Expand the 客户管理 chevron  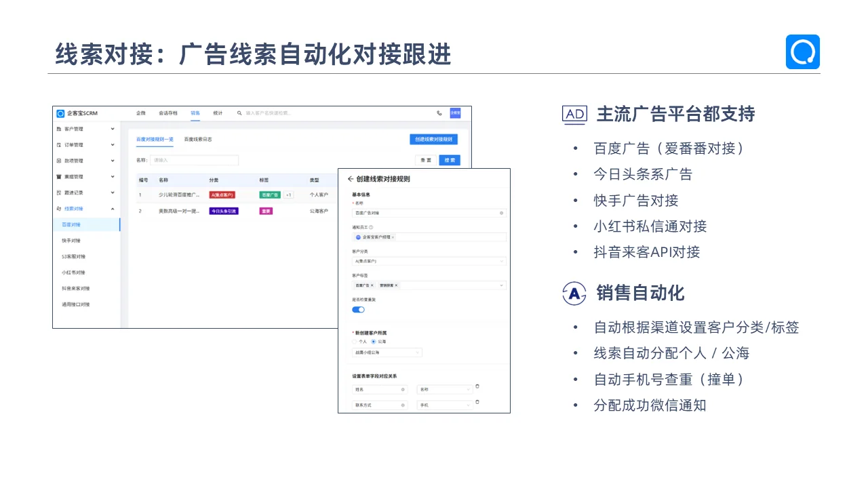coord(113,129)
